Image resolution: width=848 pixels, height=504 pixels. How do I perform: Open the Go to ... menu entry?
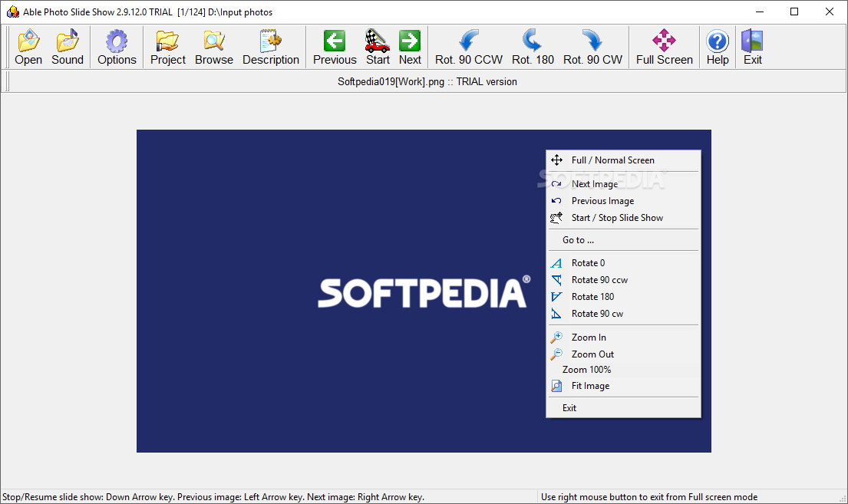click(624, 240)
